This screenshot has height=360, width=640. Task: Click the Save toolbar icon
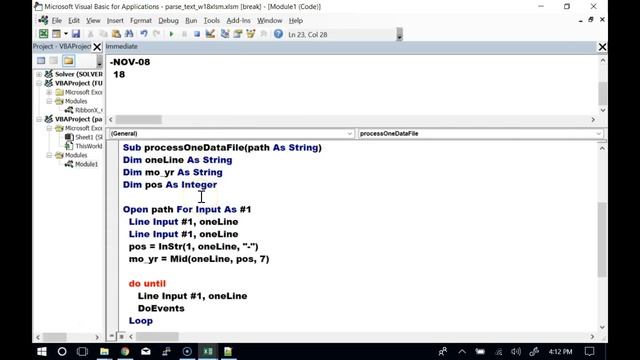pos(76,34)
